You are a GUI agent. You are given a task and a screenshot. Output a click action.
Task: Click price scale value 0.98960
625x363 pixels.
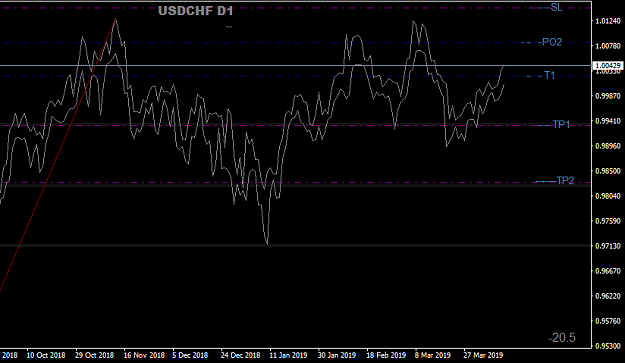click(x=608, y=146)
